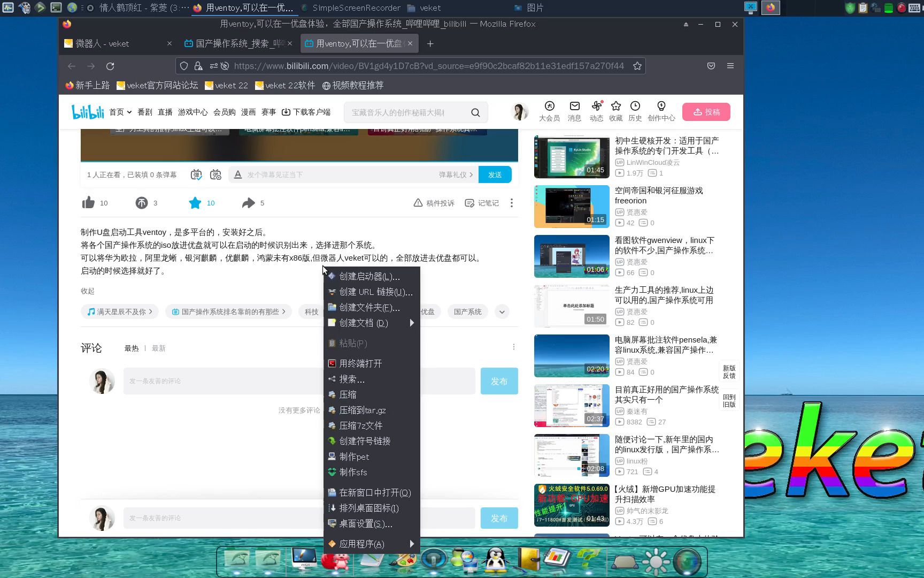Share the video via the share arrow icon

point(249,202)
